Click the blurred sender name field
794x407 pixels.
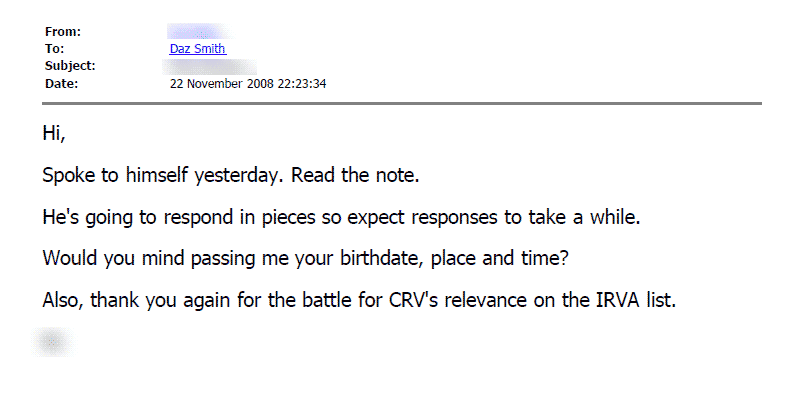tap(199, 31)
